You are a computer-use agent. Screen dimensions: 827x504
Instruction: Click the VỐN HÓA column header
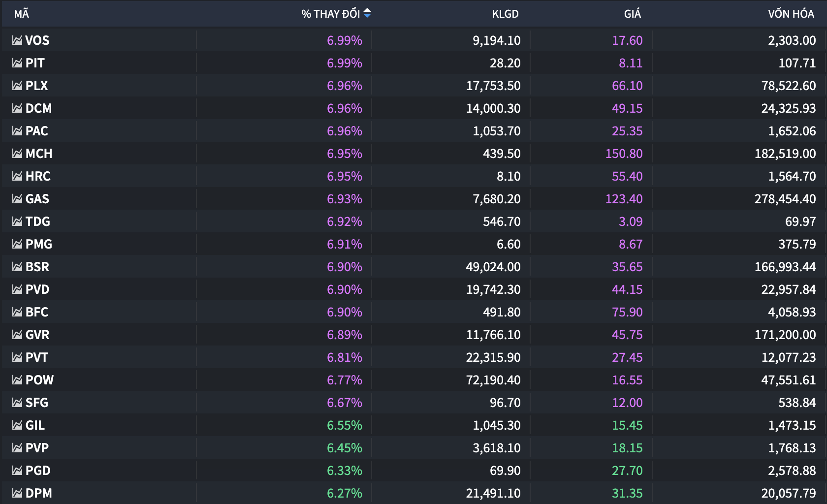click(x=791, y=14)
